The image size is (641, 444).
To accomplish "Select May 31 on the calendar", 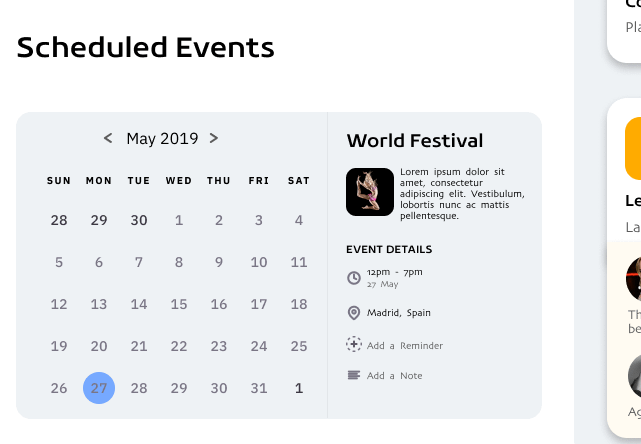I will (x=259, y=388).
